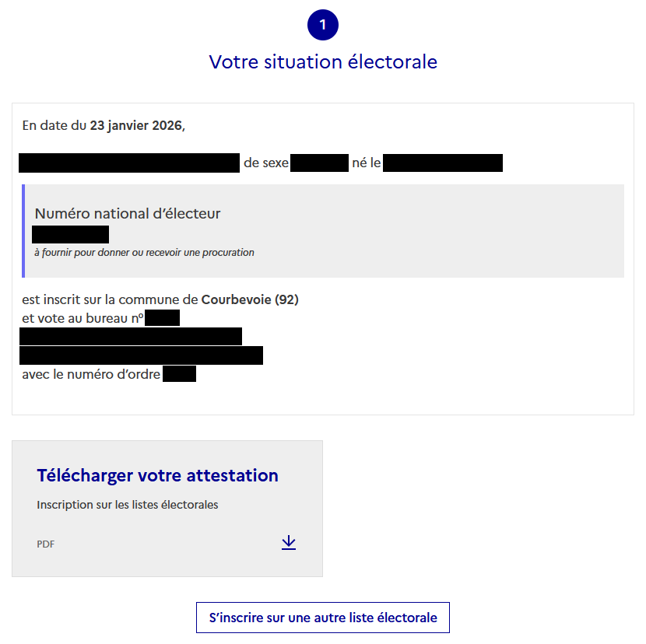
Task: Click the redacted value after 'de sexe'
Action: [319, 163]
